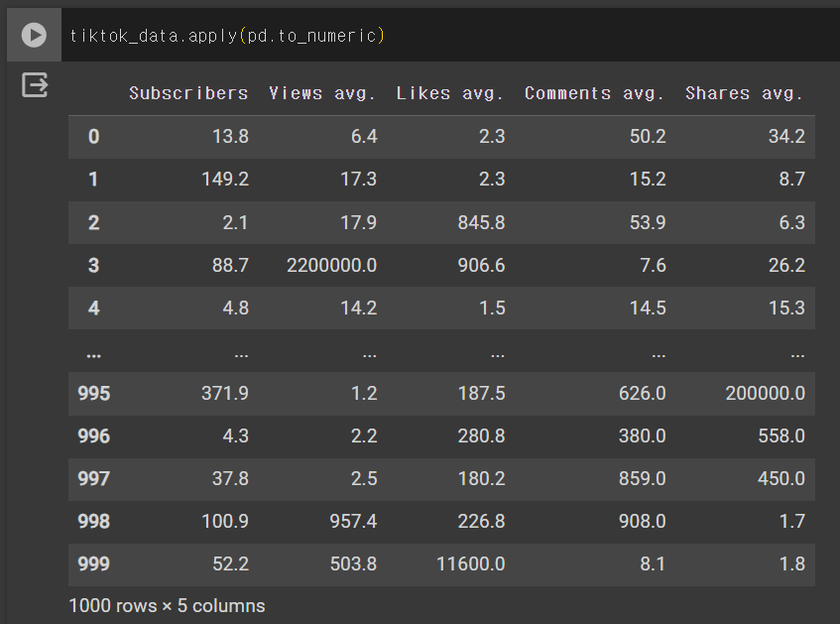Click row index 997
Screen dimensions: 840x624
(94, 478)
